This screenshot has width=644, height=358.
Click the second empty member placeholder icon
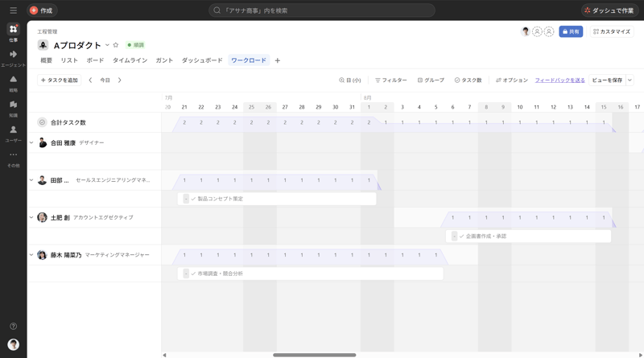[549, 31]
